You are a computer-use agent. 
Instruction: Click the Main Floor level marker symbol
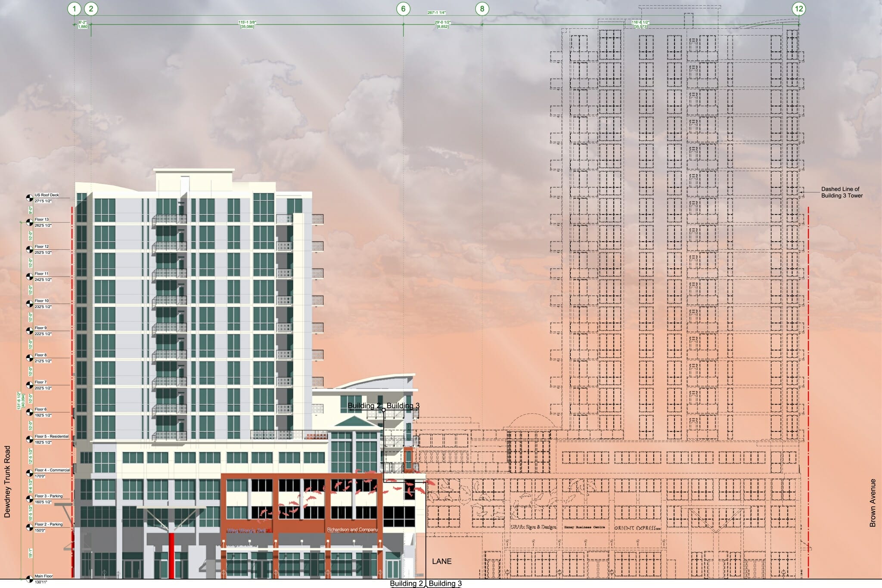pos(29,579)
